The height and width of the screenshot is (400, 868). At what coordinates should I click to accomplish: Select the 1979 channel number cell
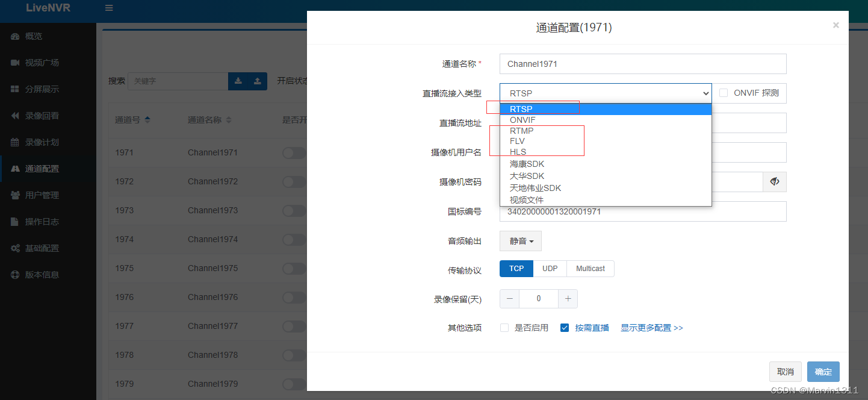click(125, 384)
